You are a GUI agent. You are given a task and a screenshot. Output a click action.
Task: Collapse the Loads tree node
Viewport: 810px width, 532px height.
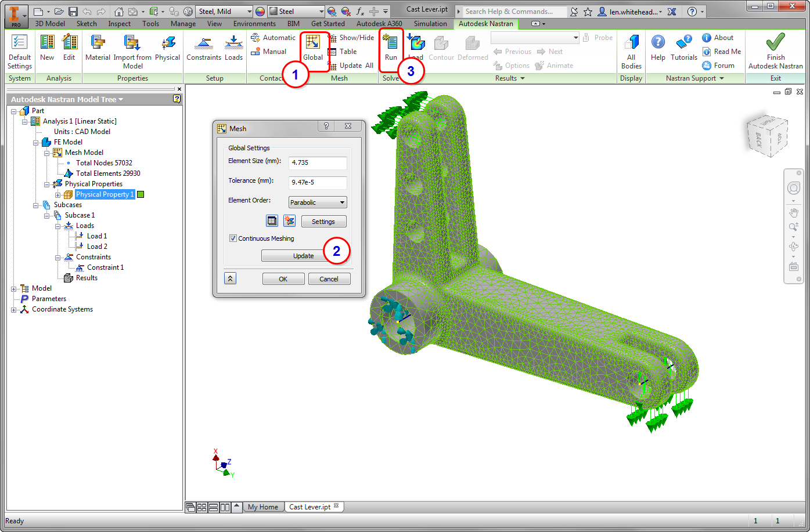tap(58, 226)
